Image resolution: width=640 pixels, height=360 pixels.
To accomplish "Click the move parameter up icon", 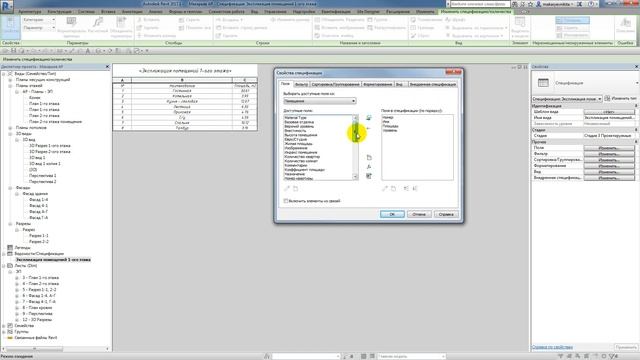I will (x=407, y=189).
